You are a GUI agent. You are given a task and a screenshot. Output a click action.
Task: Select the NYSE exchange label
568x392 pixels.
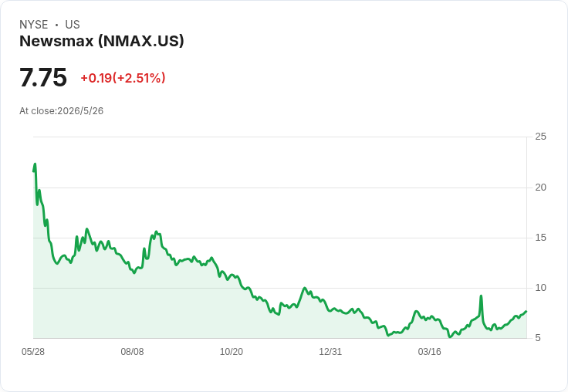(x=34, y=25)
